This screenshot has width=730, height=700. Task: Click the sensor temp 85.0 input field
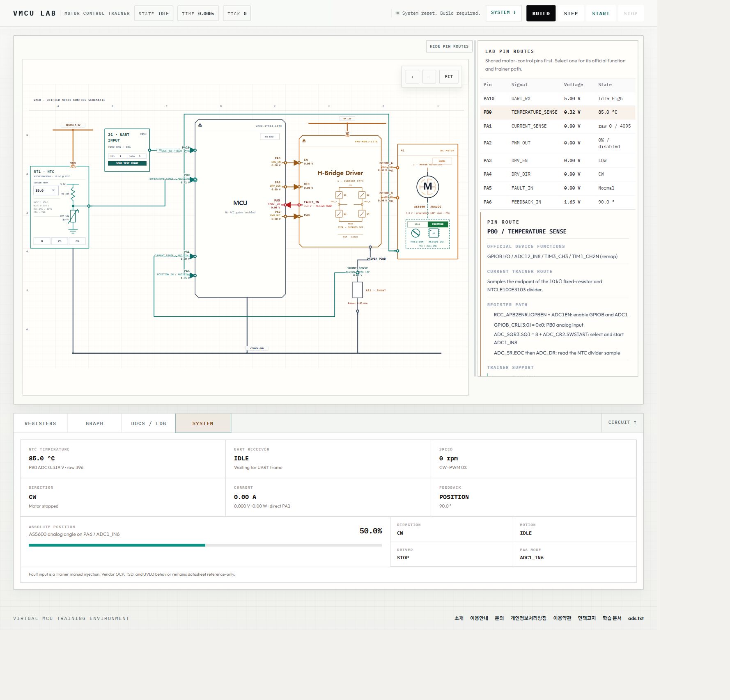point(46,190)
